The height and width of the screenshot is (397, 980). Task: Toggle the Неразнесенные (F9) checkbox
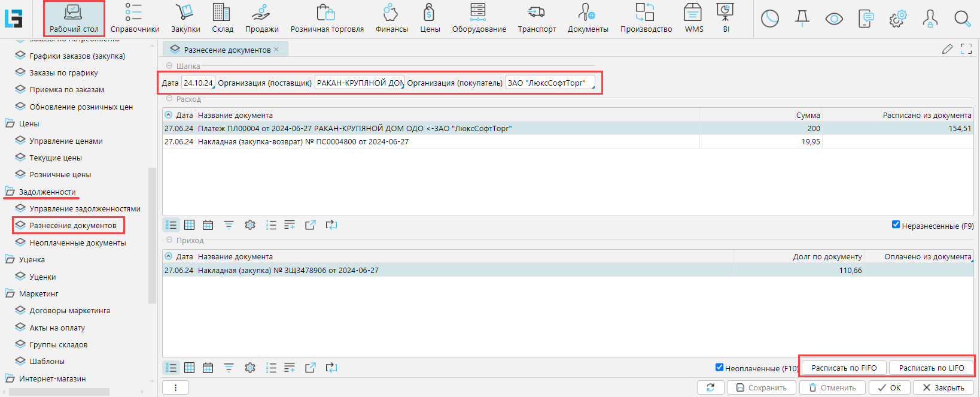pos(896,225)
